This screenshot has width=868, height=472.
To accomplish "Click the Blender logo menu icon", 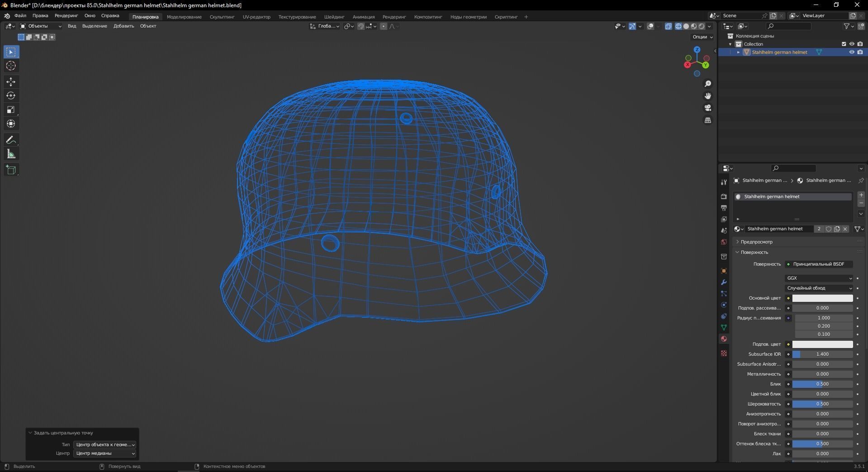I will point(7,16).
